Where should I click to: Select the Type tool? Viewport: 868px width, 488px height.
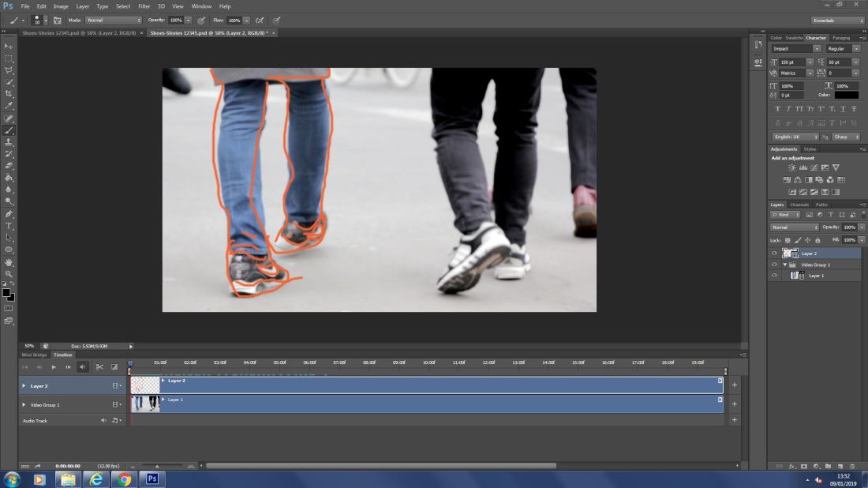pos(9,226)
